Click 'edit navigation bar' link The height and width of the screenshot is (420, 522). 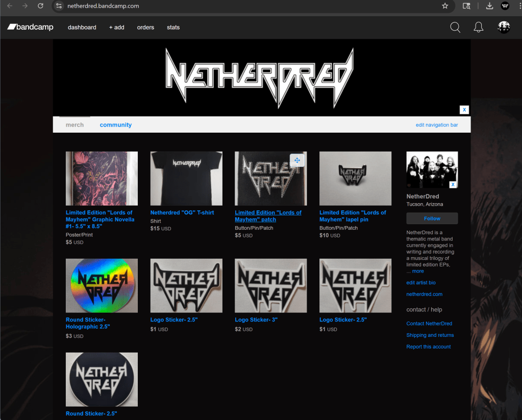(436, 125)
